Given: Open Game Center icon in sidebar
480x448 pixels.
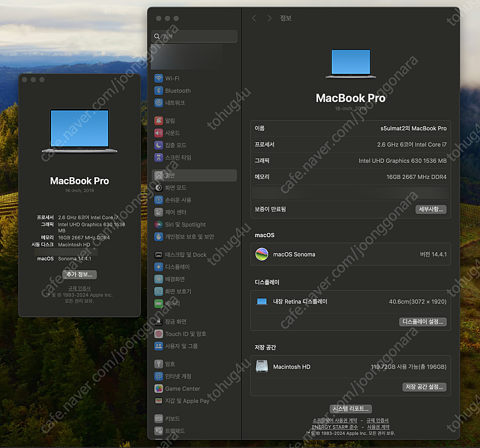Looking at the screenshot, I should [x=158, y=389].
